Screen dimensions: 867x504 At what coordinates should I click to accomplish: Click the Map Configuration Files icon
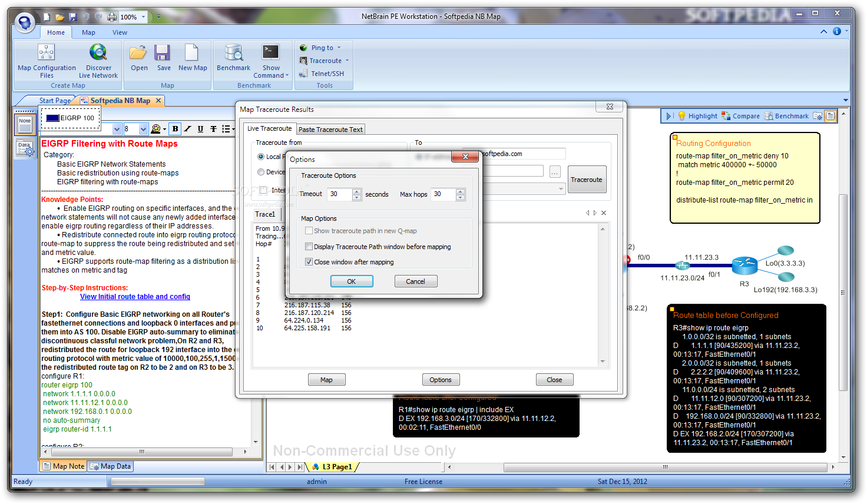(47, 52)
